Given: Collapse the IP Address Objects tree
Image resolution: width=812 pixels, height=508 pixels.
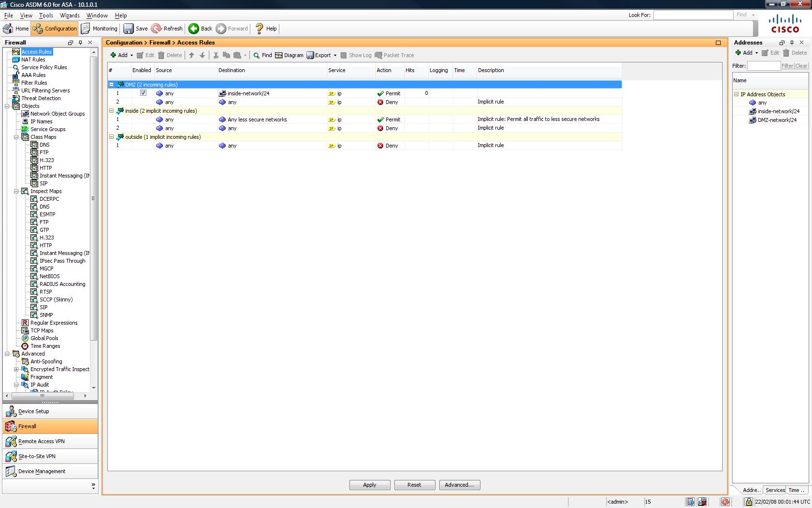Looking at the screenshot, I should (x=737, y=94).
